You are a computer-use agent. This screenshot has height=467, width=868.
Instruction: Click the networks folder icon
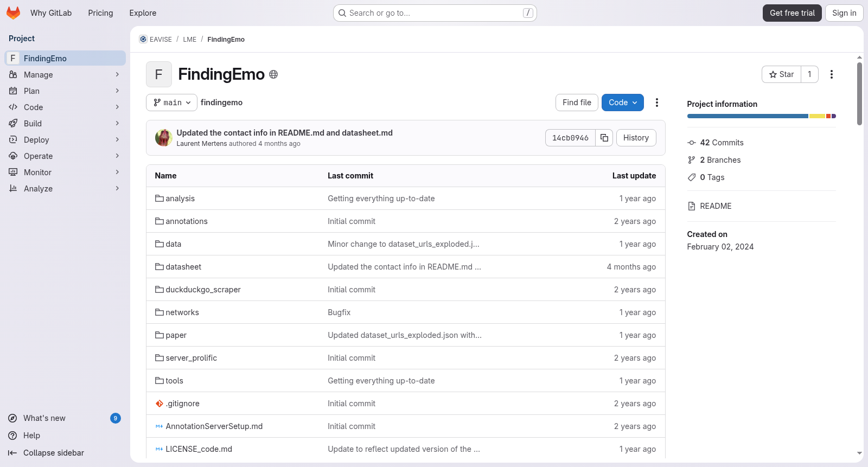159,312
